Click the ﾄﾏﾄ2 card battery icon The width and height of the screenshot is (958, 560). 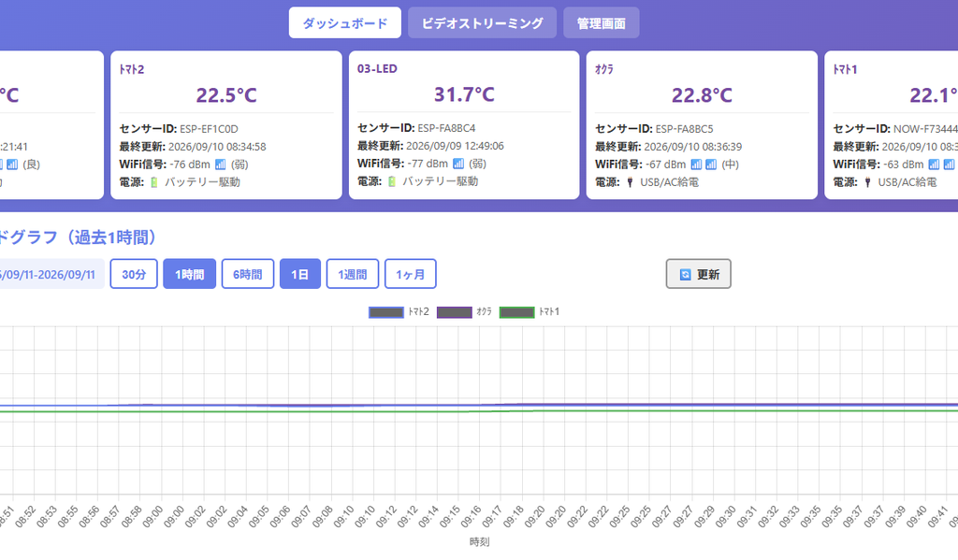point(154,182)
